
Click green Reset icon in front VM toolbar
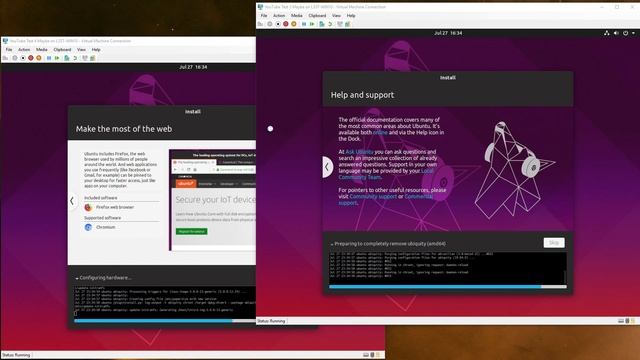pyautogui.click(x=312, y=24)
